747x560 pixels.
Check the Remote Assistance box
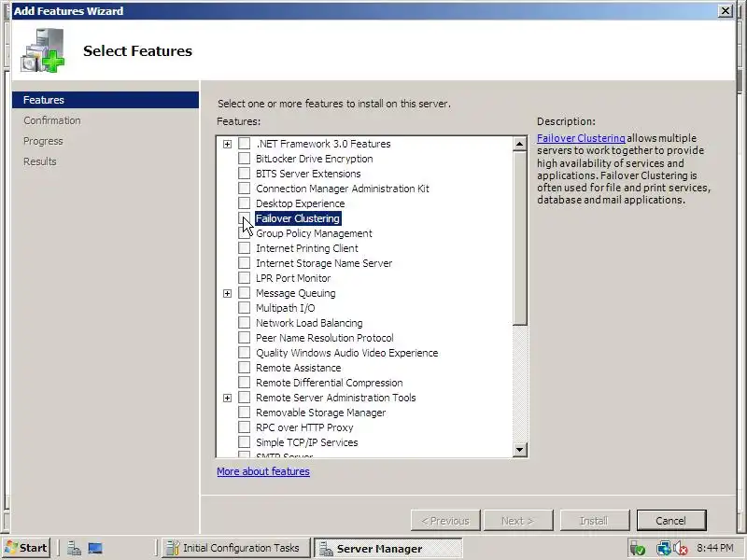(x=244, y=368)
